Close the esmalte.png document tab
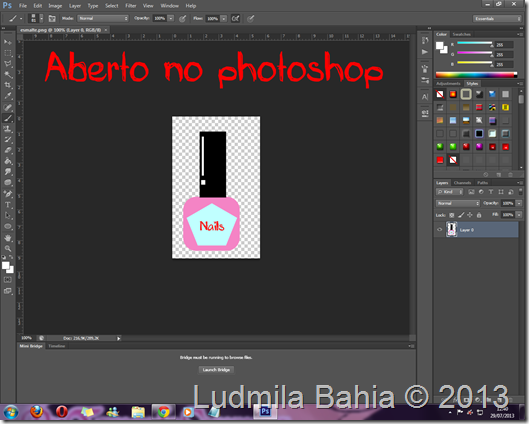The width and height of the screenshot is (529, 424). click(106, 30)
